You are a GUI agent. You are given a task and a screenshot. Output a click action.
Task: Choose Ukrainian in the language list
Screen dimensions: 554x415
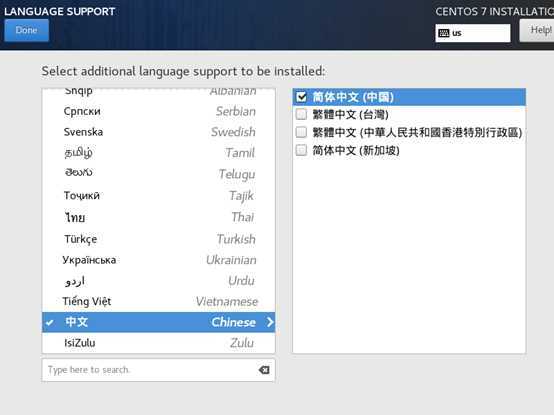[x=158, y=260]
